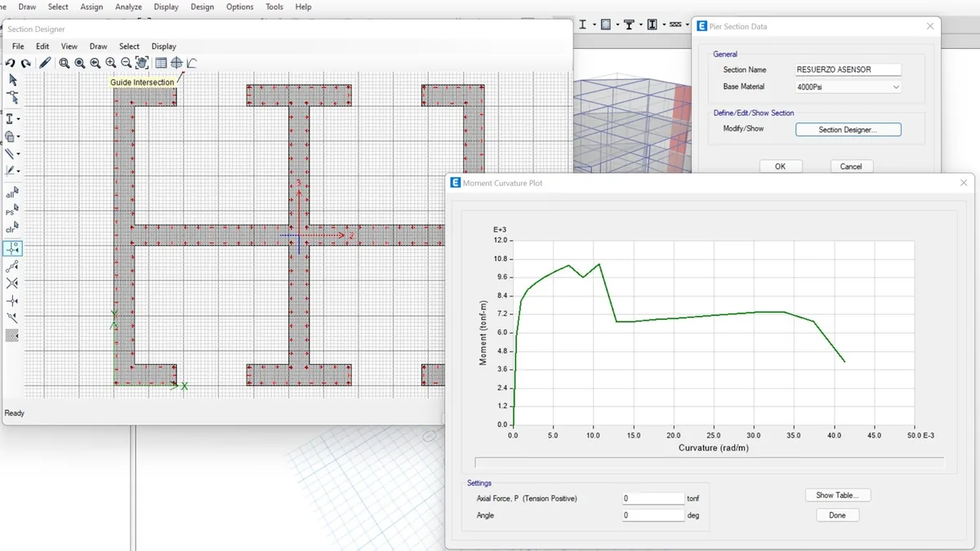
Task: Toggle the snap to perpendicular projections button
Action: pos(12,301)
